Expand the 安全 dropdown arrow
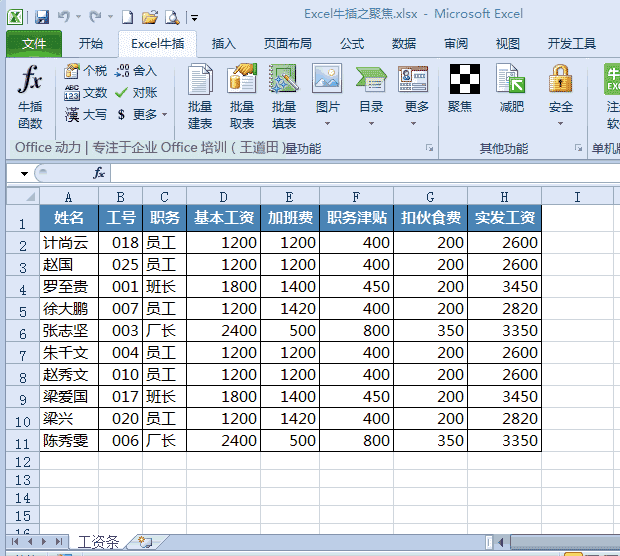The height and width of the screenshot is (556, 620). point(560,124)
